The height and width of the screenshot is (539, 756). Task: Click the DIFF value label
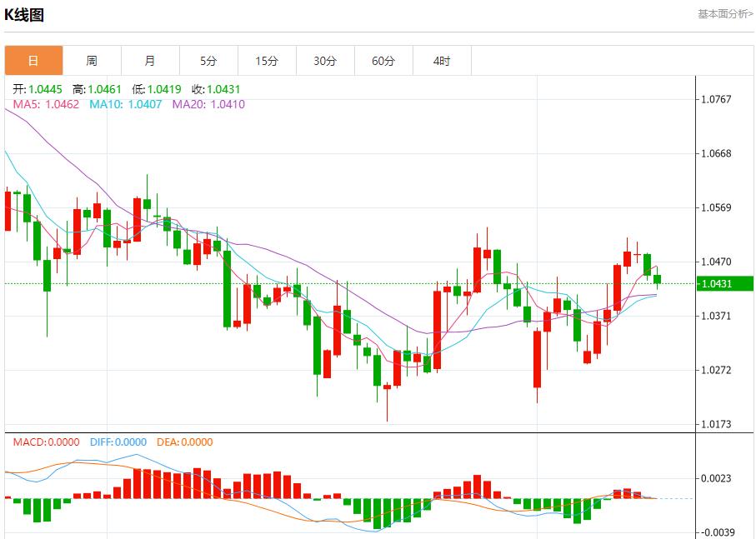(x=118, y=442)
